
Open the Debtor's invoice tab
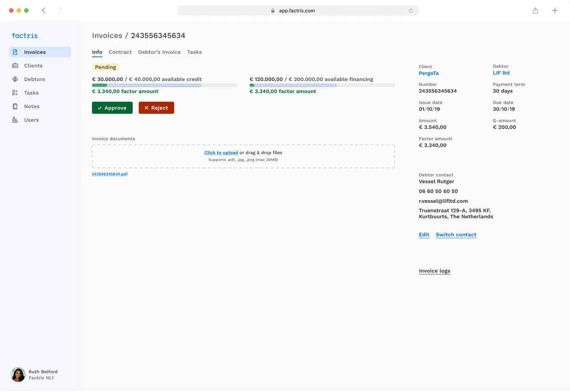pyautogui.click(x=159, y=52)
